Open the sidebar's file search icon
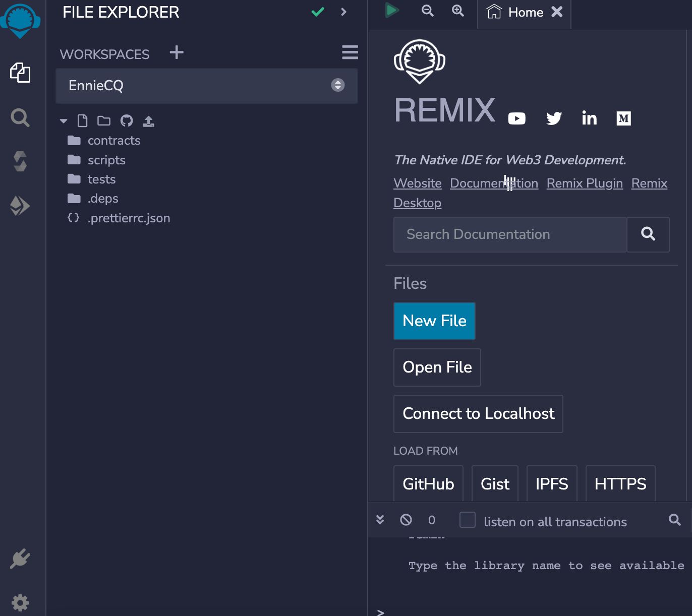Viewport: 692px width, 616px height. click(20, 118)
